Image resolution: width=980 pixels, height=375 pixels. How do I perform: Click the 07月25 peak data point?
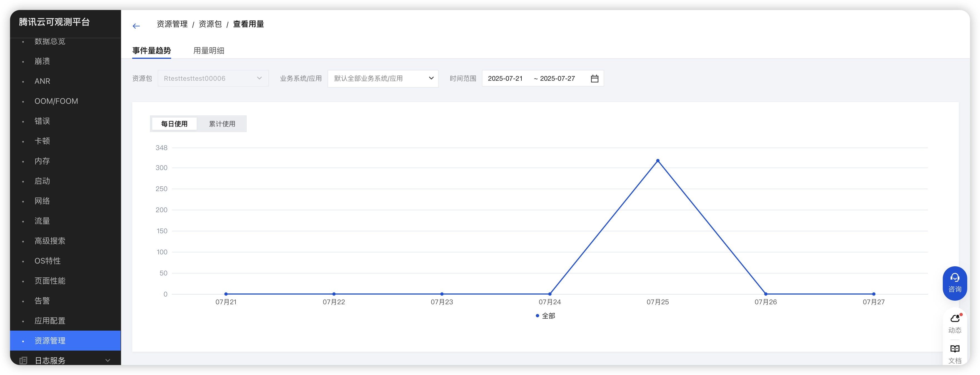pos(657,161)
